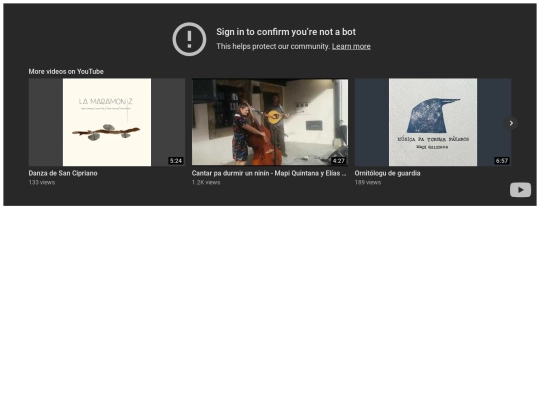
Task: Click the 5:24 duration badge
Action: point(176,160)
